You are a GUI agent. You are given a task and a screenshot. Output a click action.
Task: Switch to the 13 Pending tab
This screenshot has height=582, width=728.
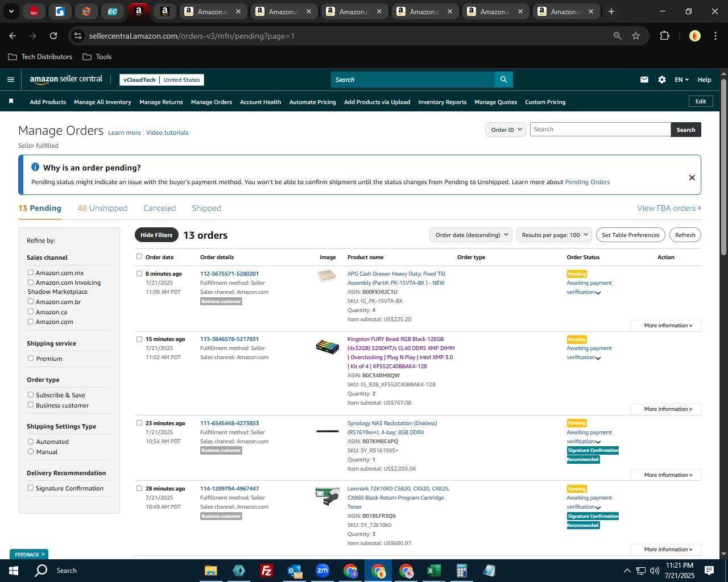click(x=40, y=208)
